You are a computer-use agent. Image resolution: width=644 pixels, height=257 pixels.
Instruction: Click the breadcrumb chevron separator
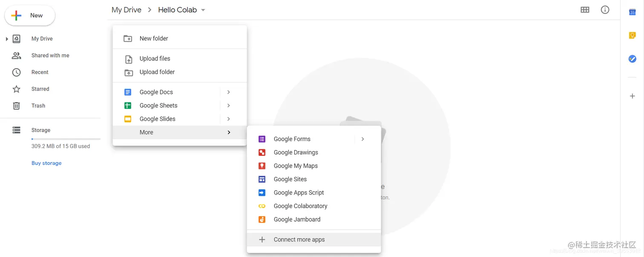pyautogui.click(x=150, y=10)
